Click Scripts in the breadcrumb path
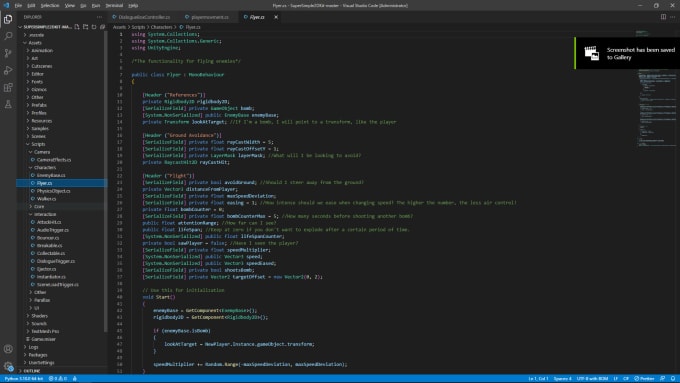This screenshot has height=383, width=680. click(138, 27)
